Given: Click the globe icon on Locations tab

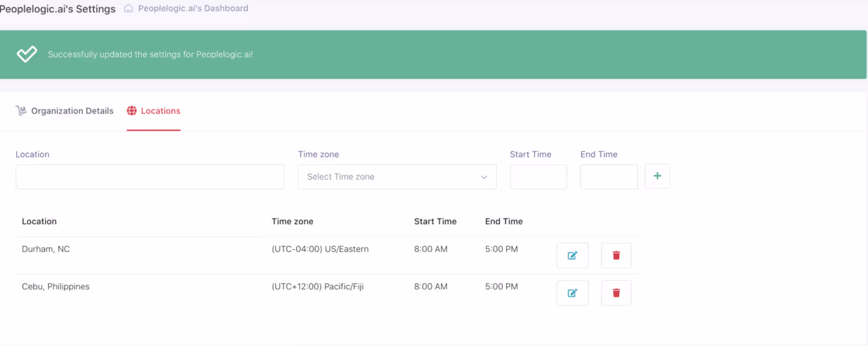Looking at the screenshot, I should (x=132, y=111).
